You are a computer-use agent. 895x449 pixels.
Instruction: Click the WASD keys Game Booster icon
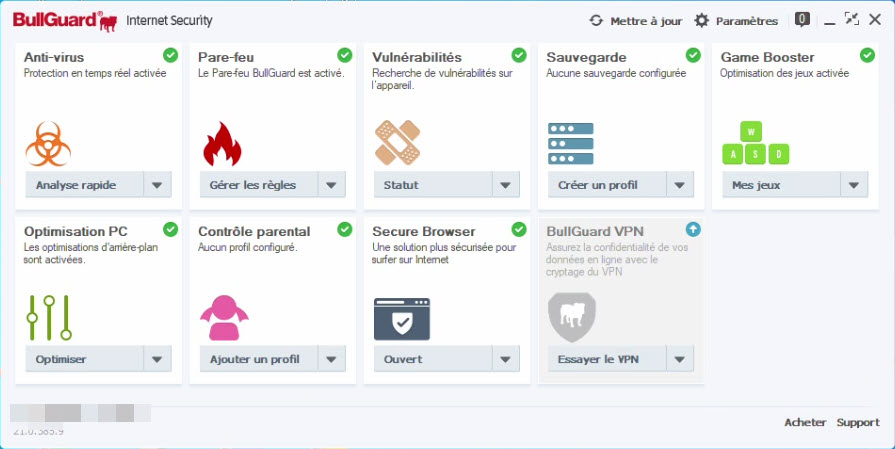click(756, 143)
